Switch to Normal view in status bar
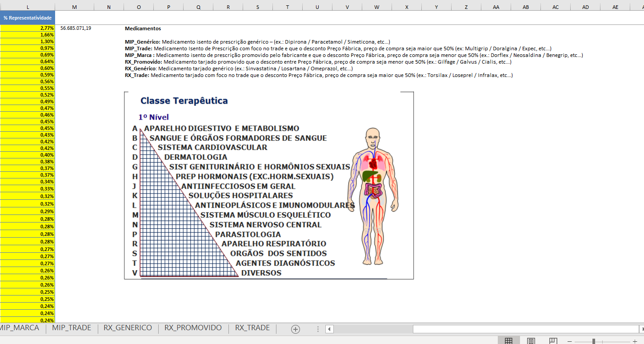644x344 pixels. [508, 341]
